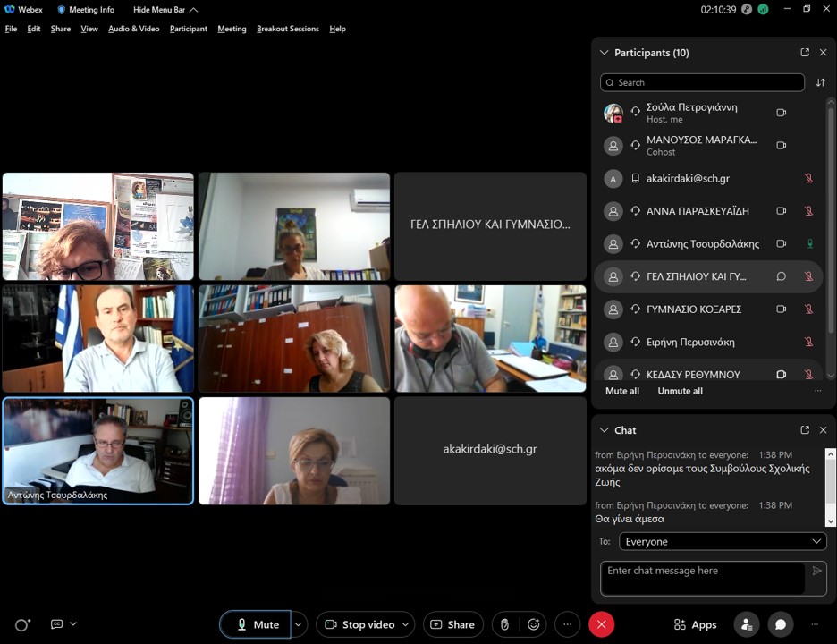
Task: Open the Audio & Video menu
Action: point(133,29)
